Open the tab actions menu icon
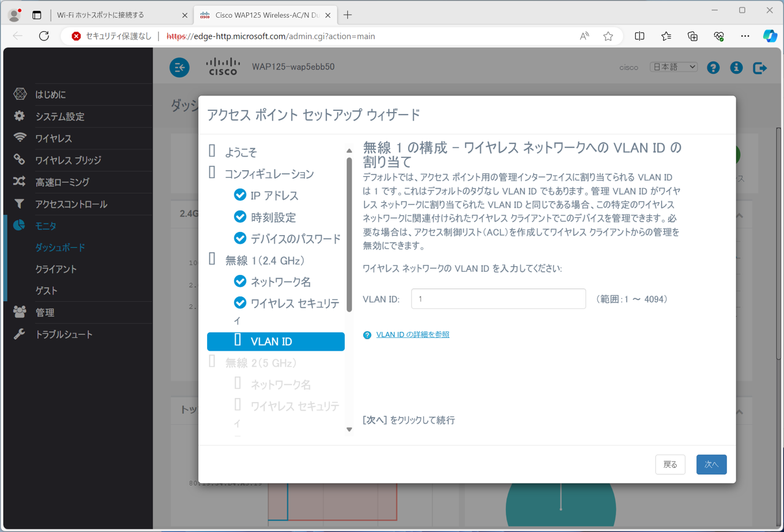The width and height of the screenshot is (784, 532). point(37,15)
